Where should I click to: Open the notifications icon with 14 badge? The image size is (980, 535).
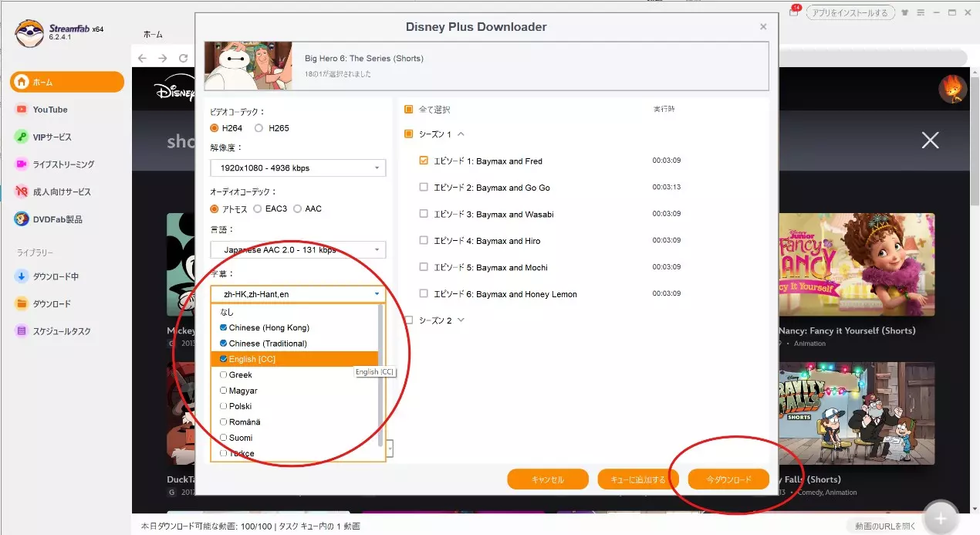[x=794, y=12]
